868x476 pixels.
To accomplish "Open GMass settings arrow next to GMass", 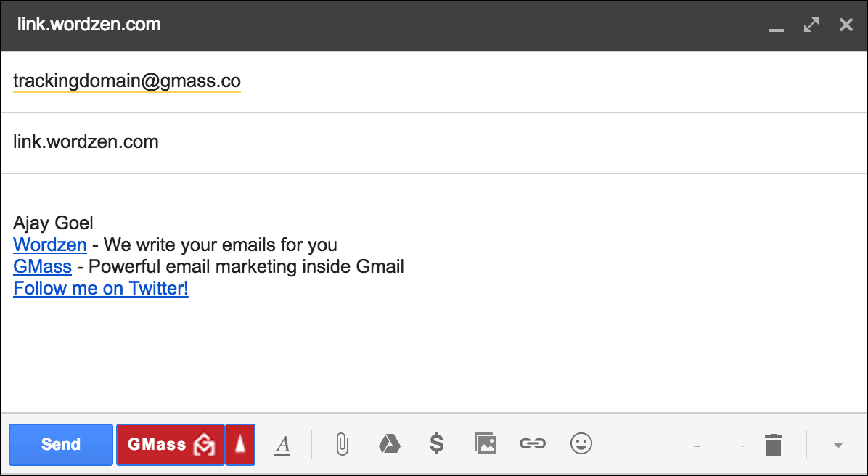I will pos(240,445).
